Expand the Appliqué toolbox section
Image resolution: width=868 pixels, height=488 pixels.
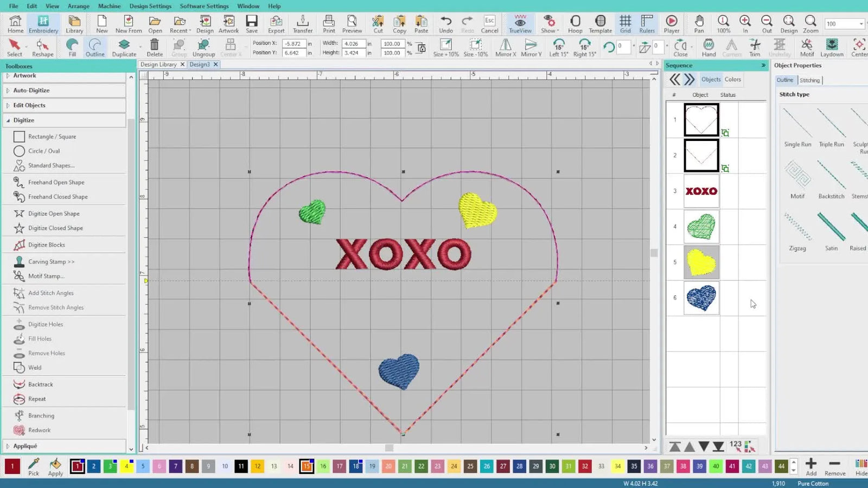[25, 446]
